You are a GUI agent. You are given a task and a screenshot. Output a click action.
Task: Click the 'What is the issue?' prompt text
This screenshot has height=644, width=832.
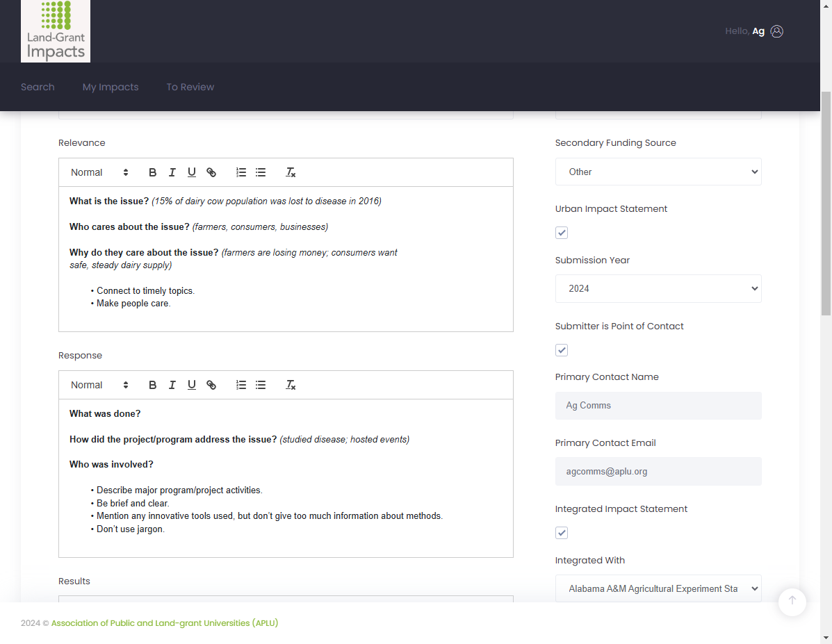[108, 201]
